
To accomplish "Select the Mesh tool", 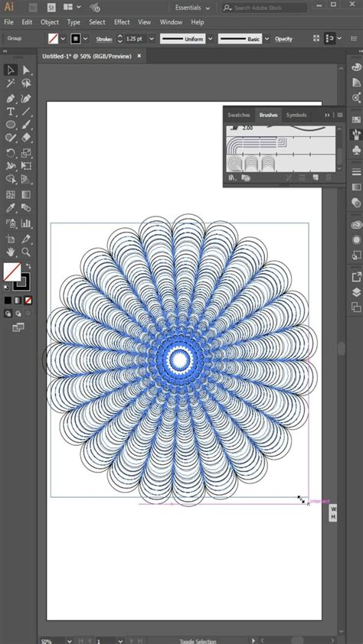I will tap(11, 195).
